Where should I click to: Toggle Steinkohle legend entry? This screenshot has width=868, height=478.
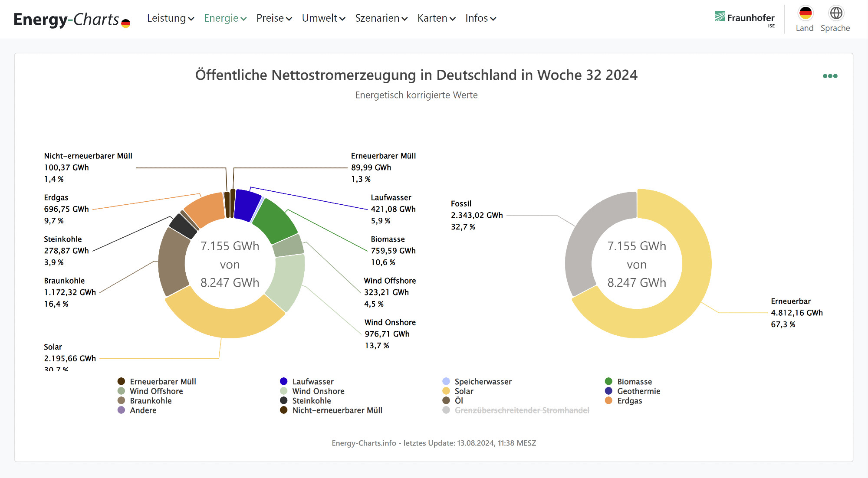click(306, 401)
